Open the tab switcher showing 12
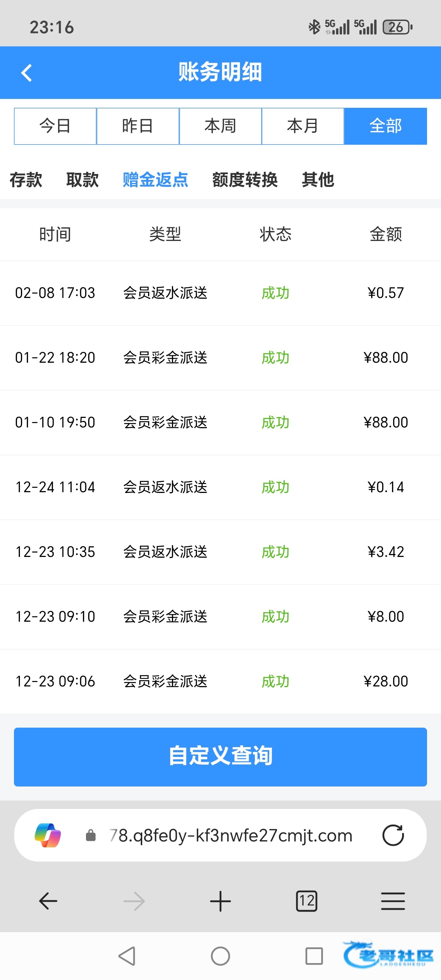This screenshot has width=441, height=980. click(x=306, y=901)
